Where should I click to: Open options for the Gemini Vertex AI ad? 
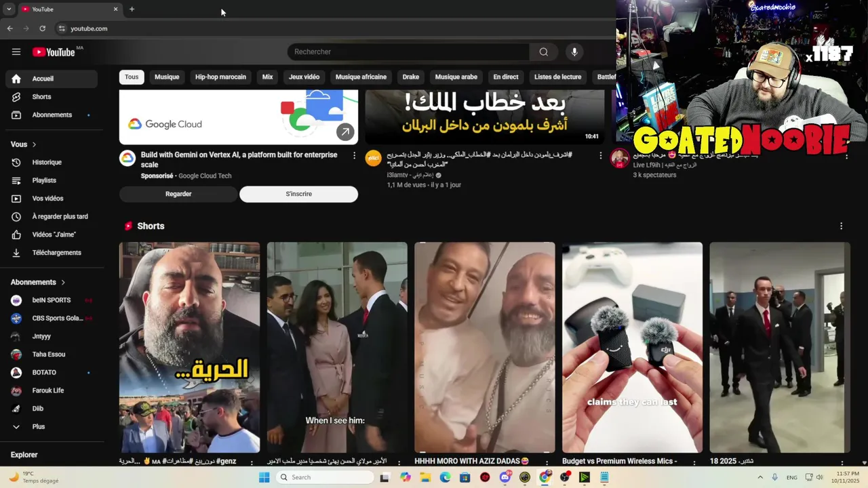click(x=354, y=155)
